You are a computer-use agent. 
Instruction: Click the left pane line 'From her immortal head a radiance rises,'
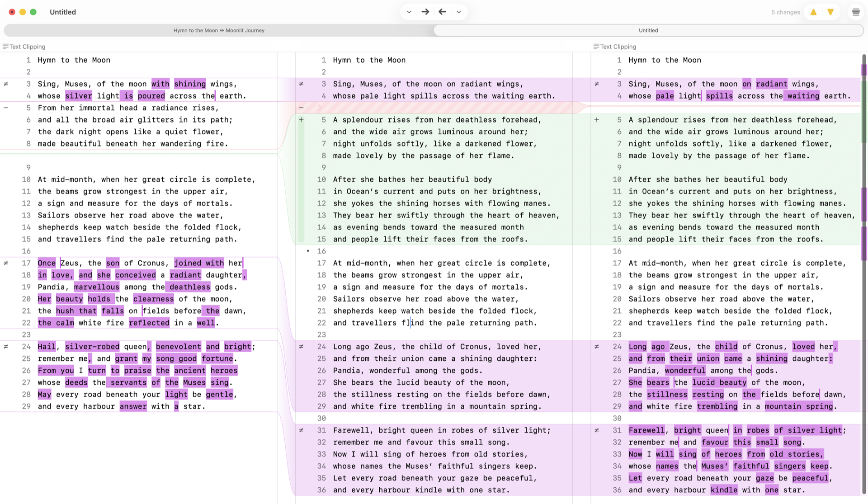(x=128, y=108)
